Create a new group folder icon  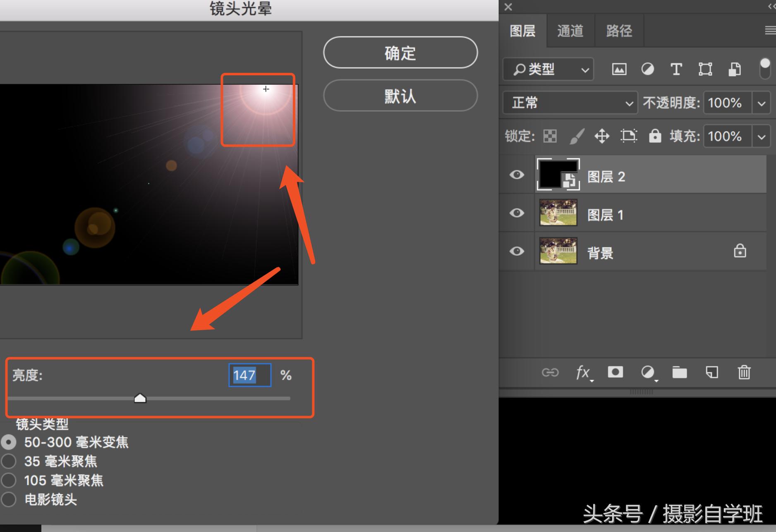coord(679,372)
